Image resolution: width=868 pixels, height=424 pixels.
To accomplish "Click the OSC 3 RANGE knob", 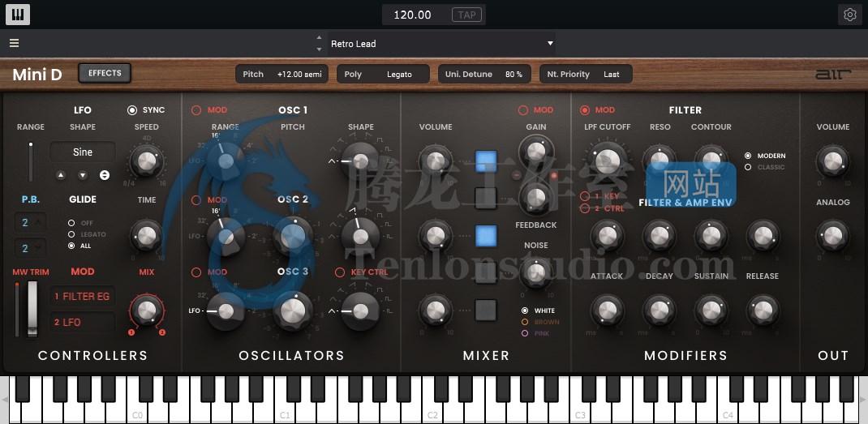I will [x=226, y=311].
